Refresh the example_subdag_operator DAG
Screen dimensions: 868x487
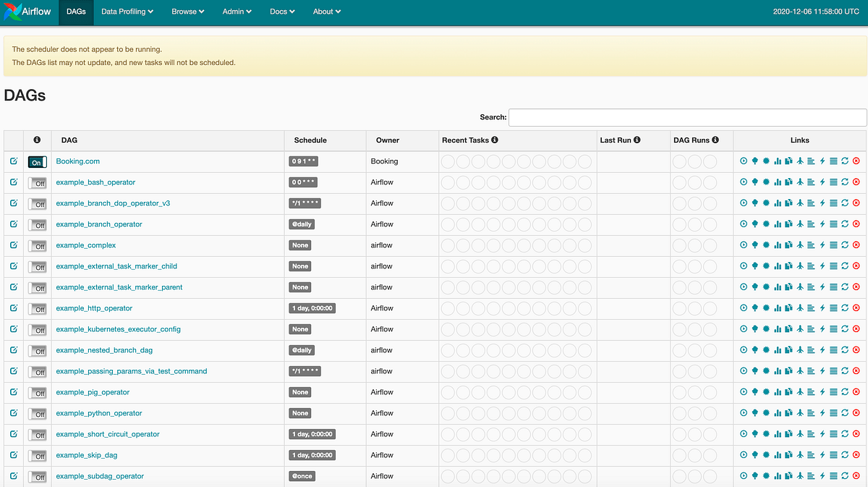click(845, 475)
